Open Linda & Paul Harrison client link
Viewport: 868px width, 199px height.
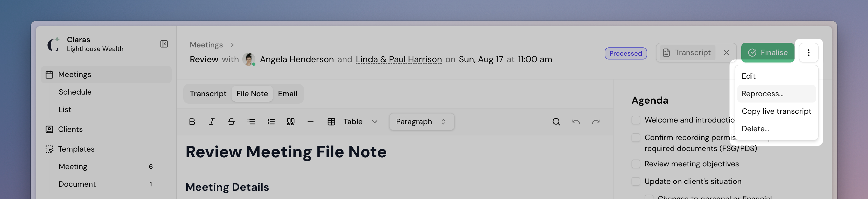[x=399, y=59]
